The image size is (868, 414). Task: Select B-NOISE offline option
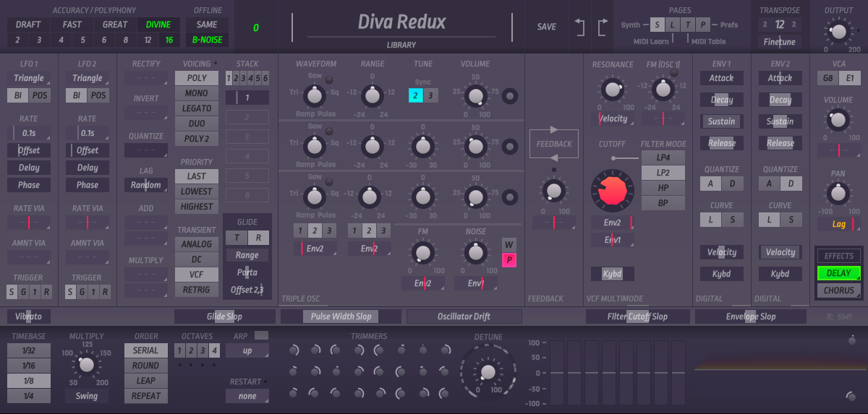tap(207, 40)
